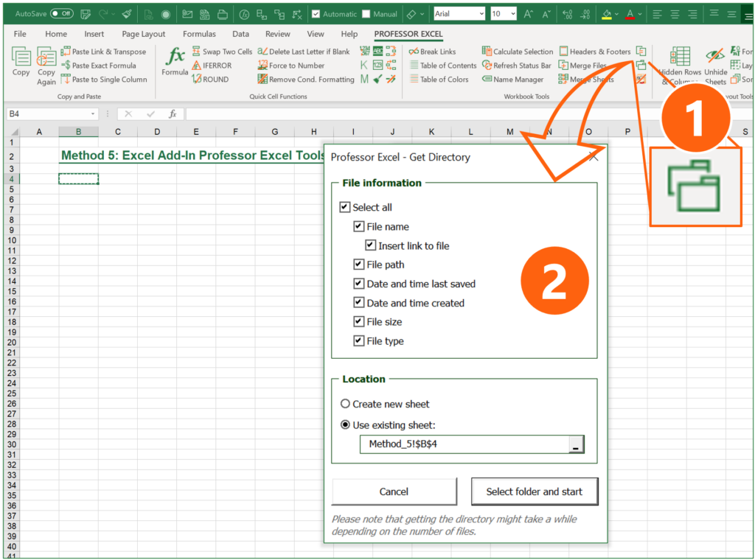Click the Break Links tool

click(439, 51)
